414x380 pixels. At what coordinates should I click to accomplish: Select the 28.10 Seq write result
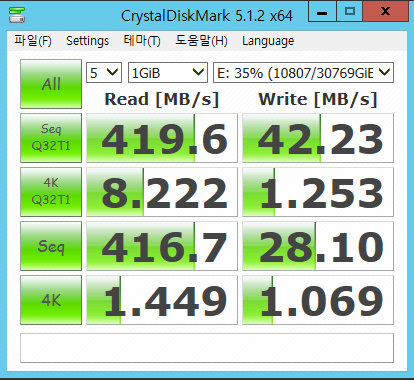[318, 246]
